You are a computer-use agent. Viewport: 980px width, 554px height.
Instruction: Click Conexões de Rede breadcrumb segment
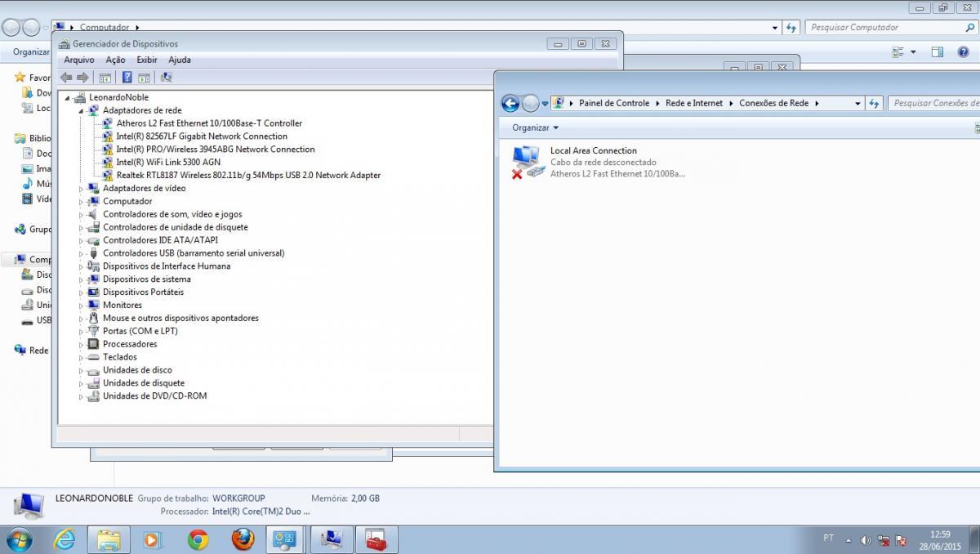773,103
